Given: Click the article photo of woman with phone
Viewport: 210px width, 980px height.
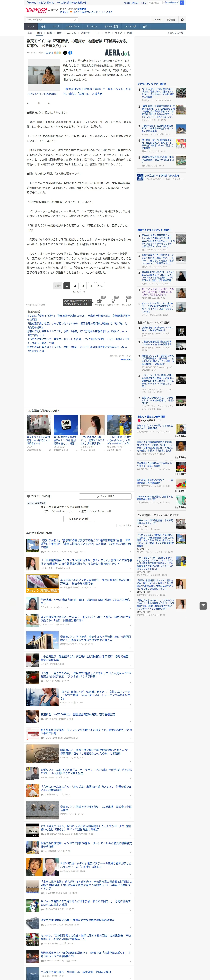Looking at the screenshot, I should (x=44, y=75).
